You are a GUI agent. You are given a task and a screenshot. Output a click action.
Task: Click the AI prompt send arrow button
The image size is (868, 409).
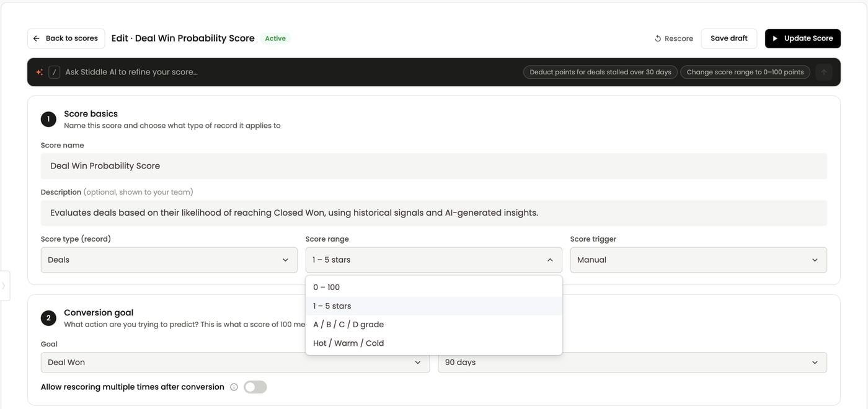pos(824,72)
